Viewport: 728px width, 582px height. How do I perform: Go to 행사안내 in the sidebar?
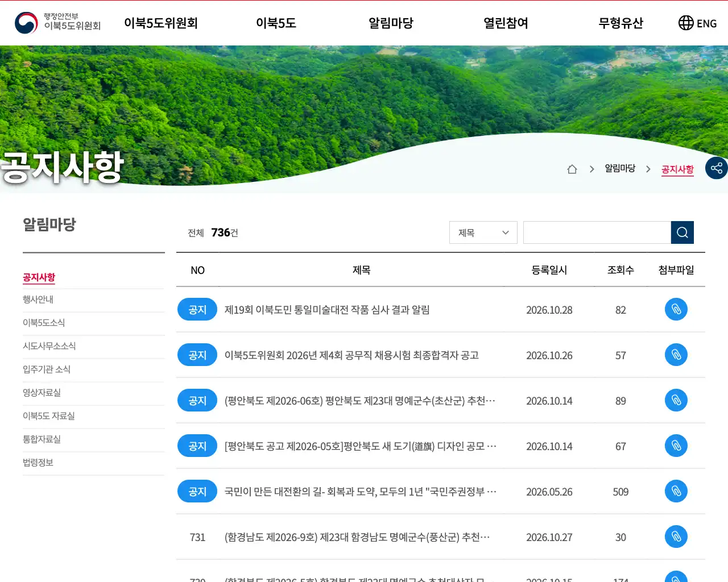coord(38,300)
